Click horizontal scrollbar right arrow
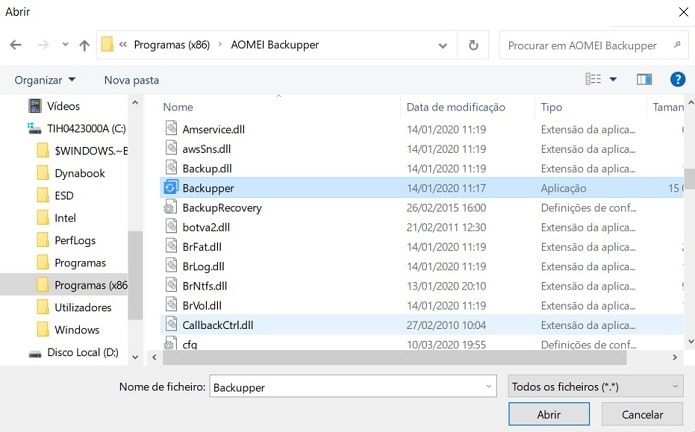This screenshot has width=695, height=432. point(675,357)
